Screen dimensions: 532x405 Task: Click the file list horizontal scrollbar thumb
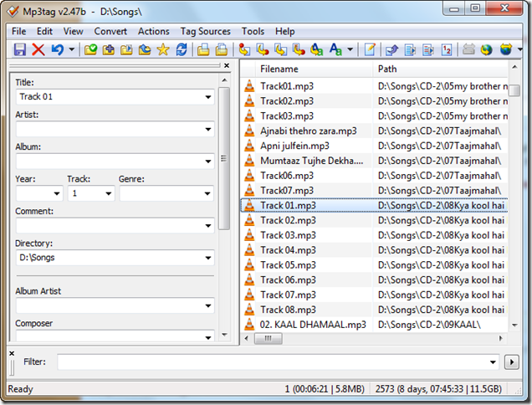click(x=268, y=338)
